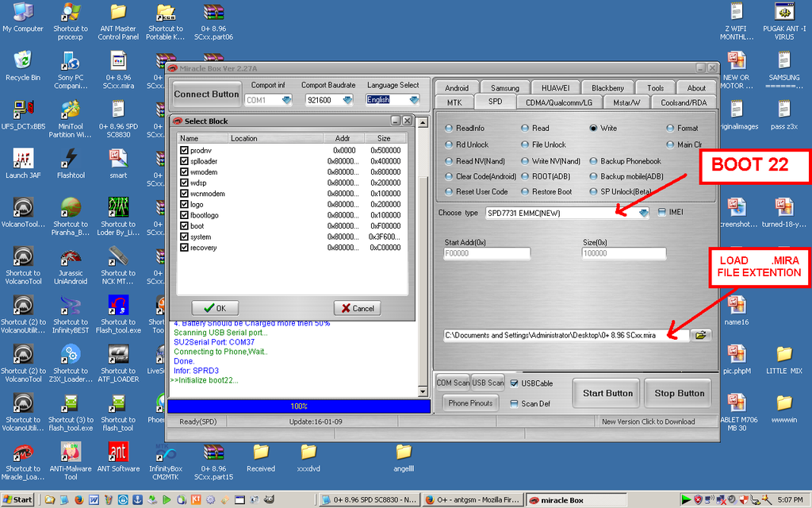Enable the Scan Def checkbox
The height and width of the screenshot is (508, 812).
(x=514, y=404)
